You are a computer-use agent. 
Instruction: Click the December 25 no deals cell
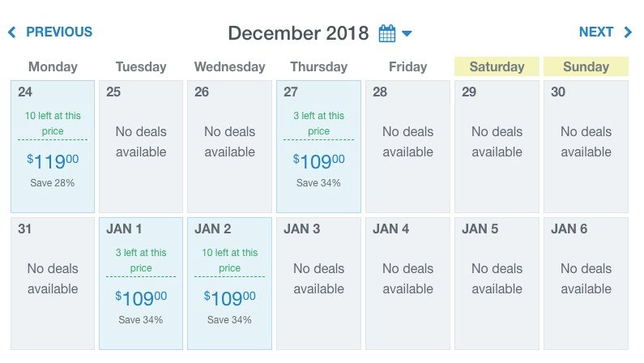(x=141, y=147)
